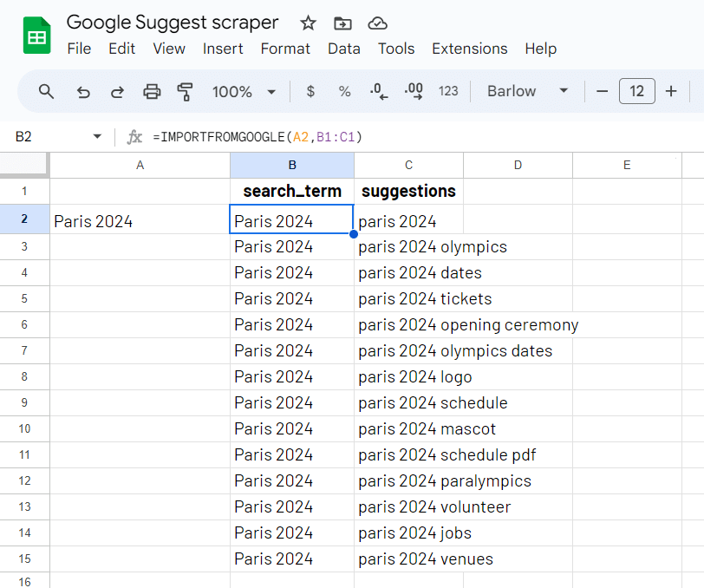Screen dimensions: 704x588
Task: Check the cloud save status icon
Action: (x=377, y=23)
